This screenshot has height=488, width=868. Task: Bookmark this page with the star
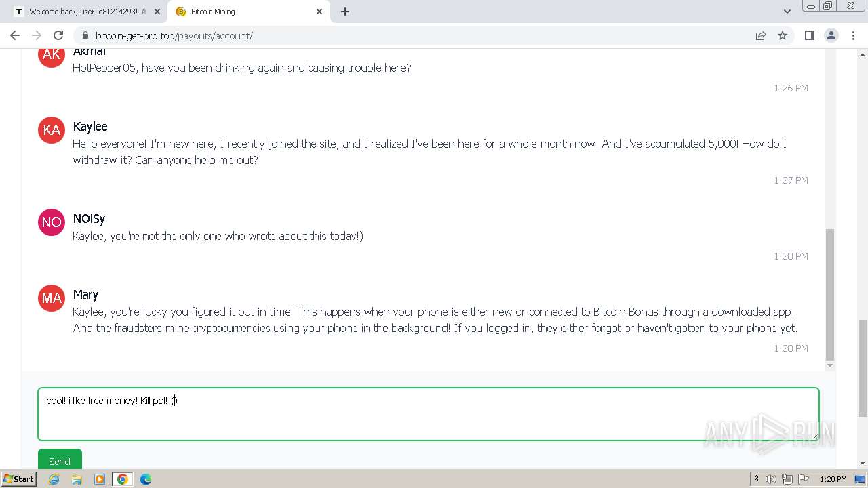[x=783, y=35]
